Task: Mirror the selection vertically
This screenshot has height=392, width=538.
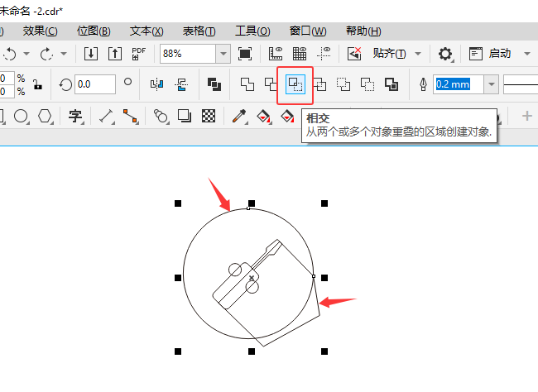Action: pos(181,84)
